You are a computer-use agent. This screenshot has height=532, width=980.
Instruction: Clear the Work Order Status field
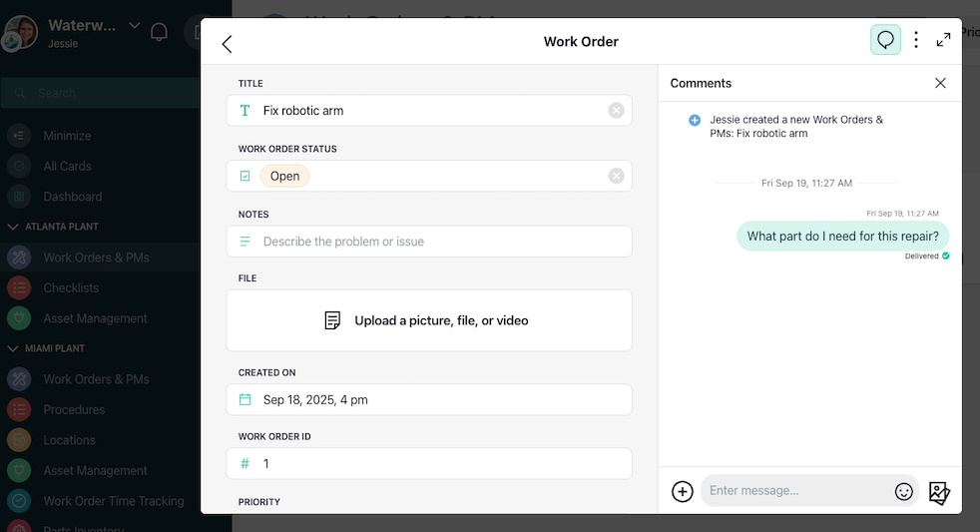point(616,176)
